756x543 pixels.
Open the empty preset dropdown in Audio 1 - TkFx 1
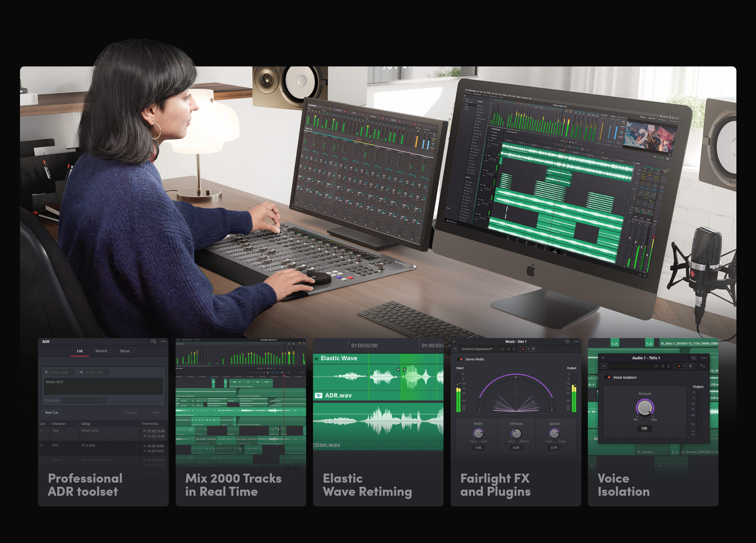(633, 366)
